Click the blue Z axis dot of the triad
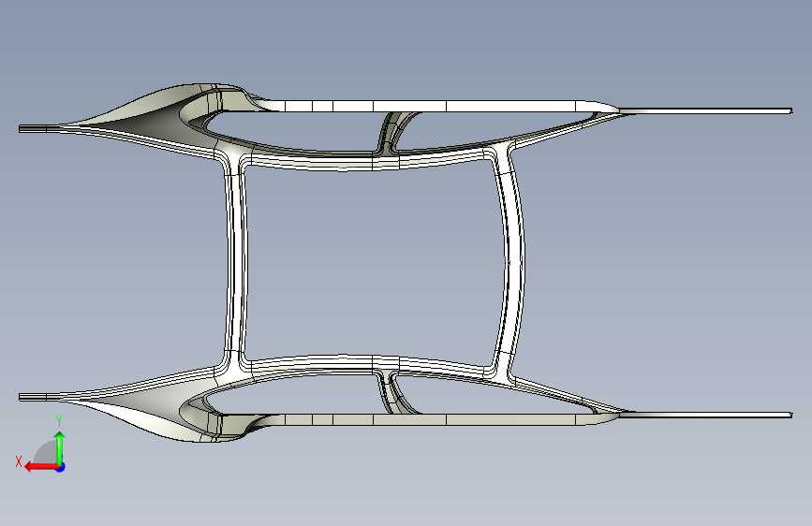This screenshot has height=526, width=812. point(61,467)
